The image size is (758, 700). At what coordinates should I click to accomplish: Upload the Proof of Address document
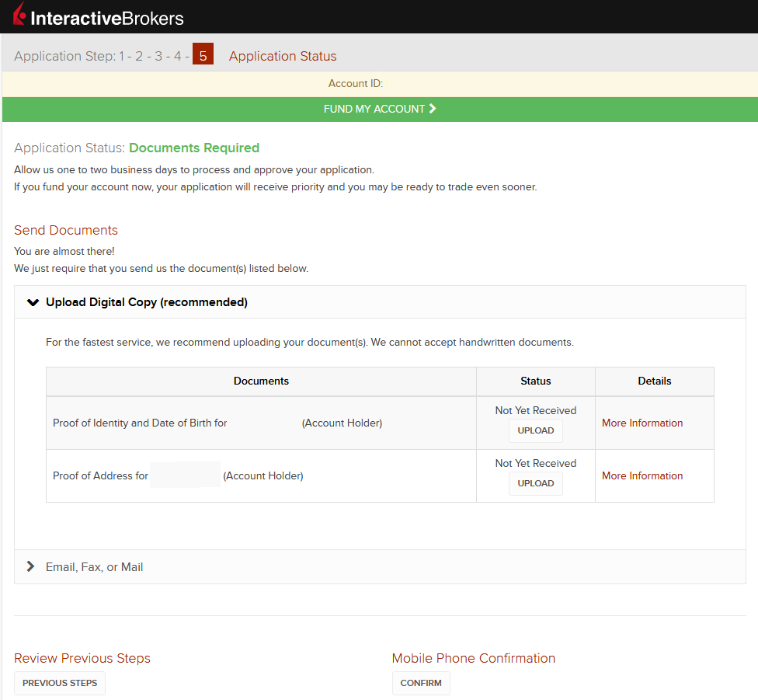coord(536,483)
